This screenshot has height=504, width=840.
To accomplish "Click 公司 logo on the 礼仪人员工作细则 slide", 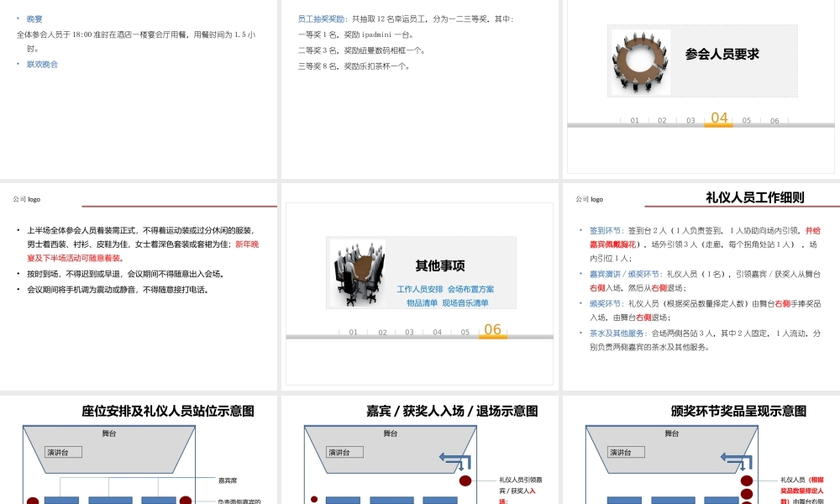I will pos(590,199).
